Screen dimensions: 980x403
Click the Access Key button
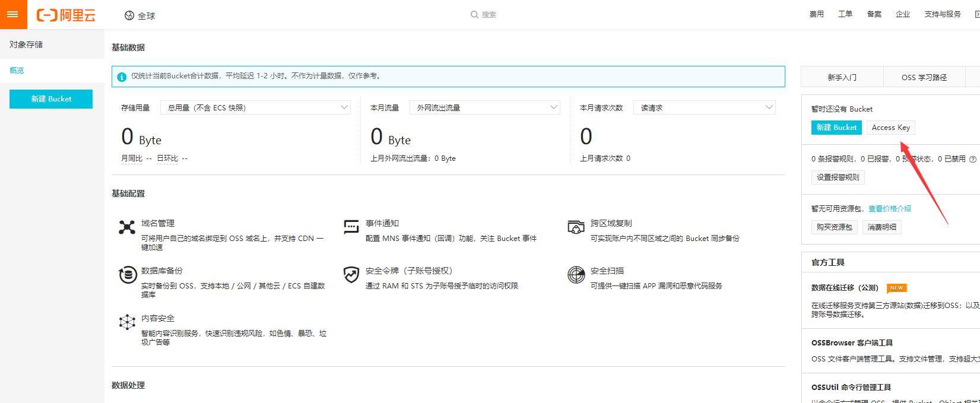pos(891,128)
